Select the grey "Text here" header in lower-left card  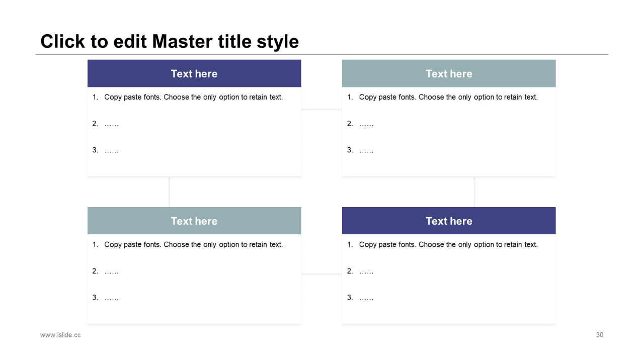pos(194,221)
